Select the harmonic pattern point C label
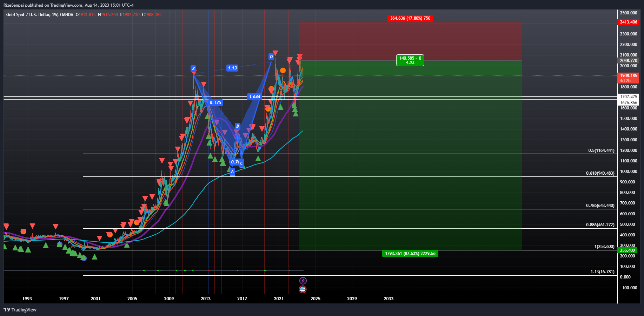This screenshot has height=316, width=644. coord(241,163)
